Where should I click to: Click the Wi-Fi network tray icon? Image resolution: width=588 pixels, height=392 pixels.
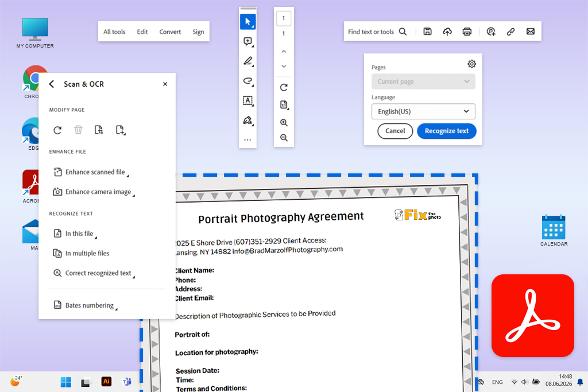click(x=514, y=382)
